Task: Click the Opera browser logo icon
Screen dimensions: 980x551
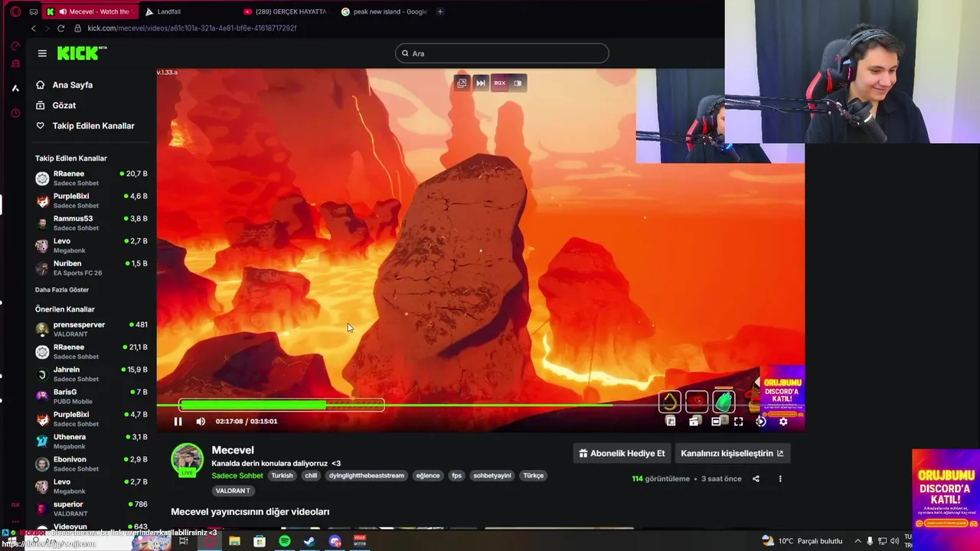Action: pos(15,11)
